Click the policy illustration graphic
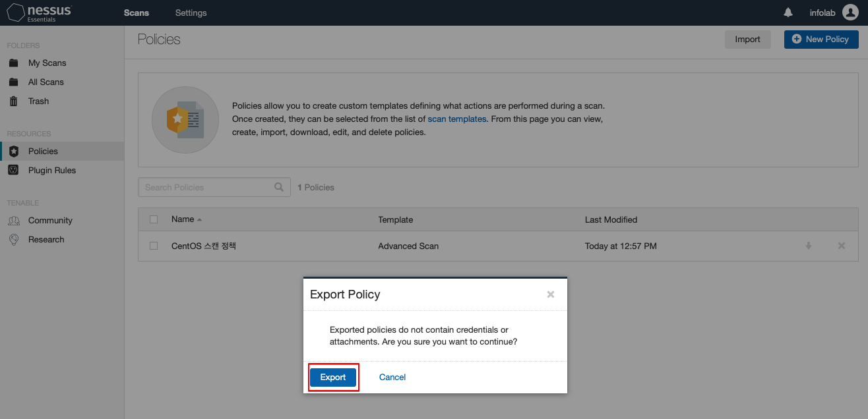The image size is (868, 419). tap(185, 119)
